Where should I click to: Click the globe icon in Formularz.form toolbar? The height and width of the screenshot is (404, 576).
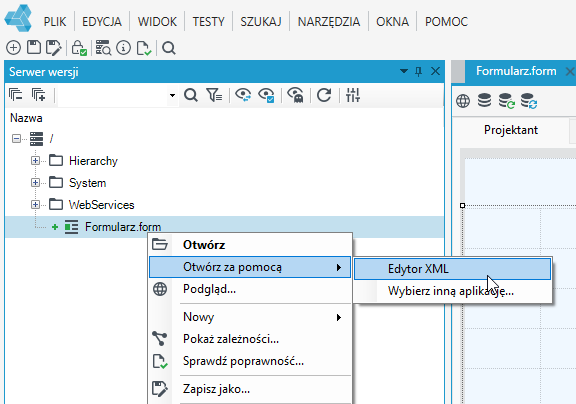pyautogui.click(x=463, y=101)
